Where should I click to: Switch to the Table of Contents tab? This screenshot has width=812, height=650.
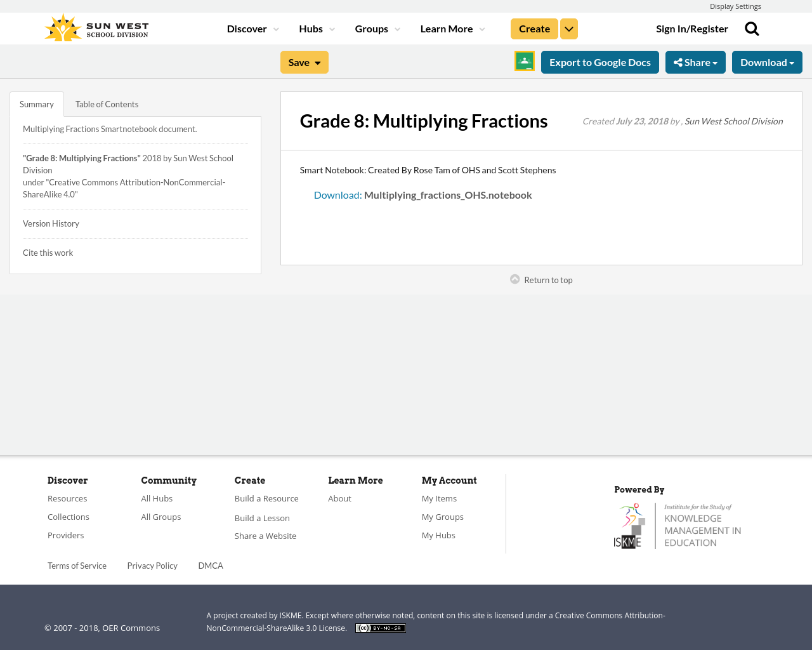coord(107,103)
